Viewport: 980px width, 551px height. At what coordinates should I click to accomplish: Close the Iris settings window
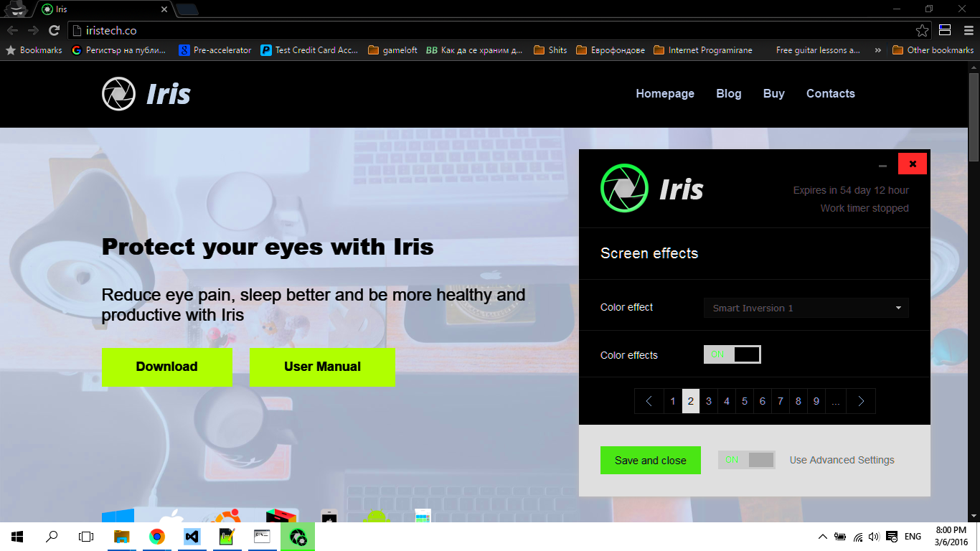coord(913,164)
